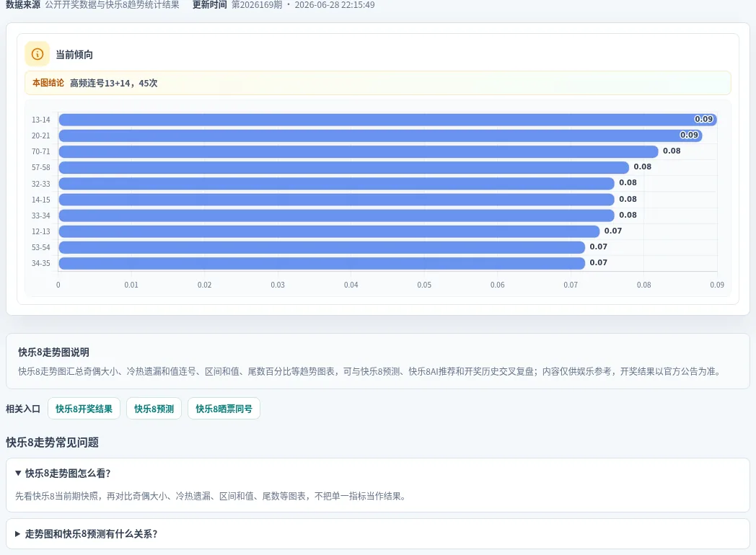The image size is (756, 555).
Task: Click the update time 2026-06-28 22:15:49
Action: pos(335,5)
